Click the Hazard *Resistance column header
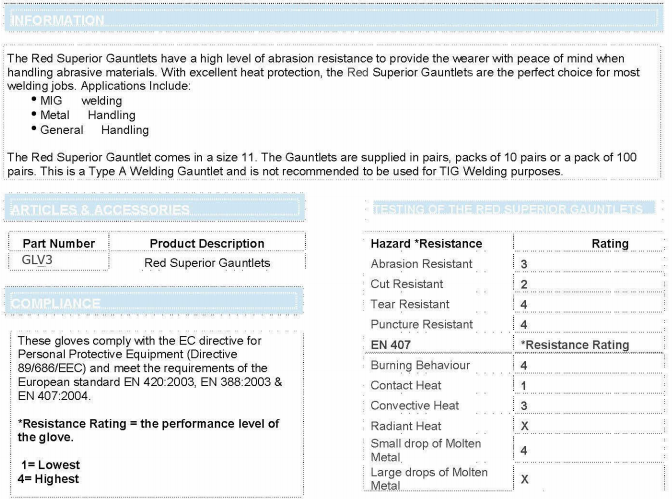Screen dimensions: 672x499 426,243
